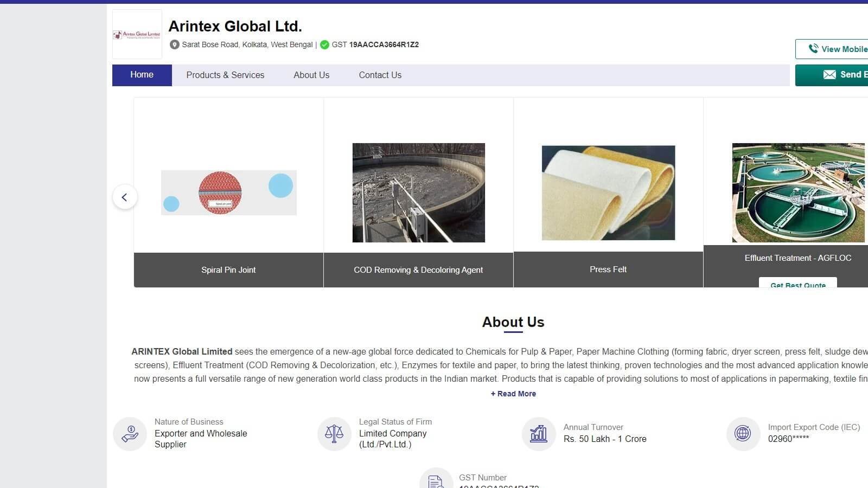Go to previous slide in product carousel

[125, 197]
